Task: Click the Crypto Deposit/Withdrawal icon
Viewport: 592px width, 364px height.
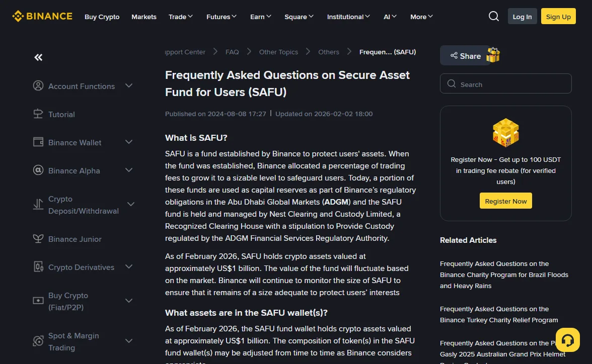Action: (x=38, y=204)
